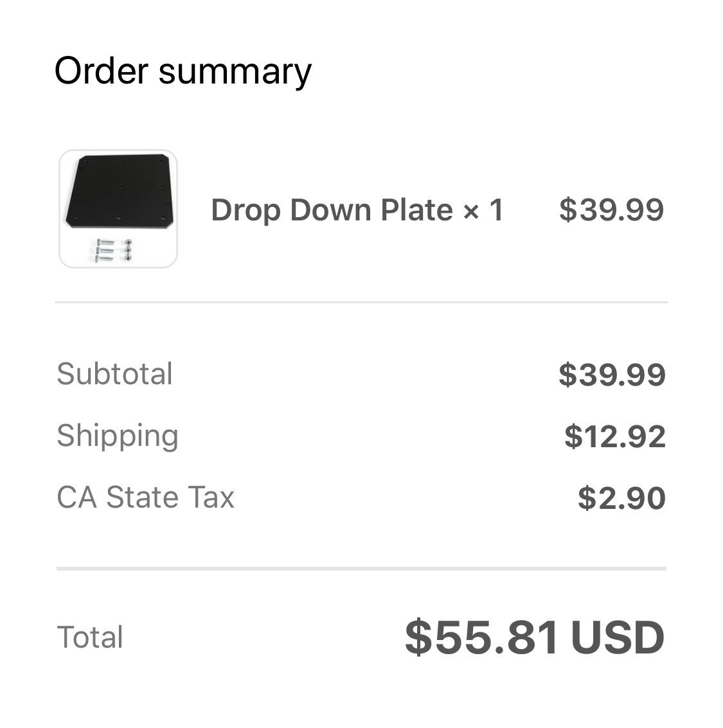This screenshot has width=723, height=728.
Task: Click the Subtotal label
Action: pyautogui.click(x=114, y=374)
